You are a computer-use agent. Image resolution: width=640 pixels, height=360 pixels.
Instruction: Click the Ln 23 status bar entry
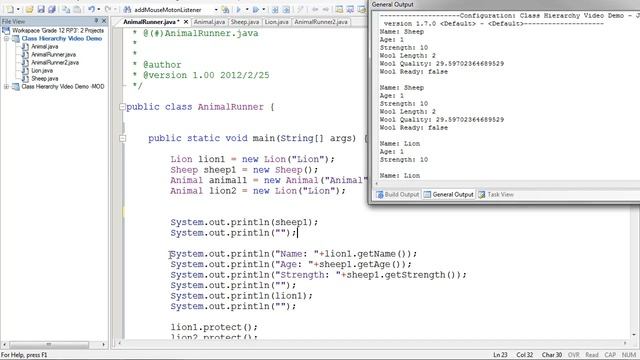tap(500, 355)
